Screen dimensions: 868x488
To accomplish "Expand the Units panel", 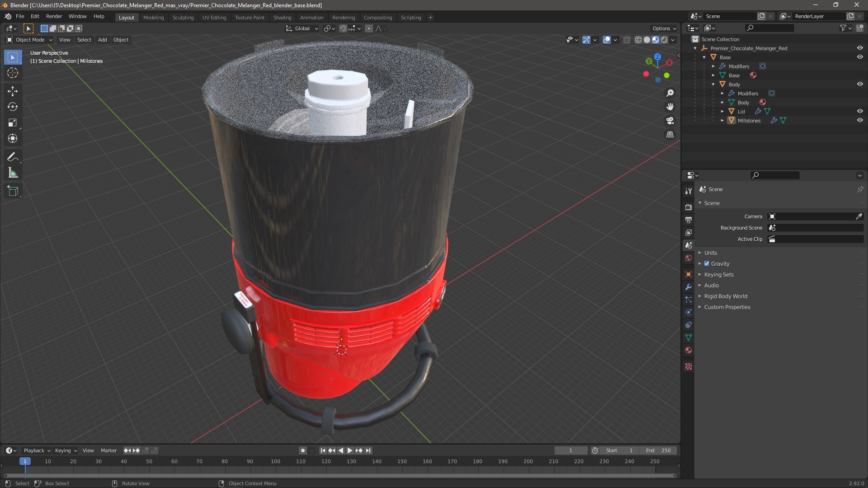I will [710, 253].
